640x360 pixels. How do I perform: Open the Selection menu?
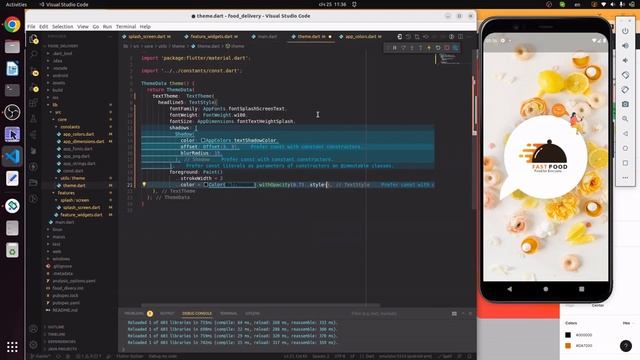(x=62, y=27)
